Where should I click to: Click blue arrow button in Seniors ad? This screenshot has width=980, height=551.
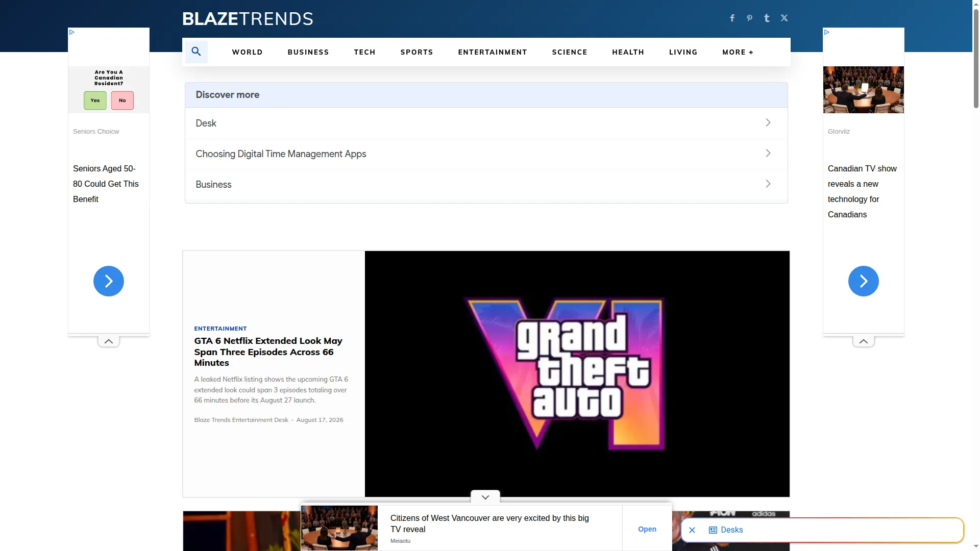click(109, 281)
